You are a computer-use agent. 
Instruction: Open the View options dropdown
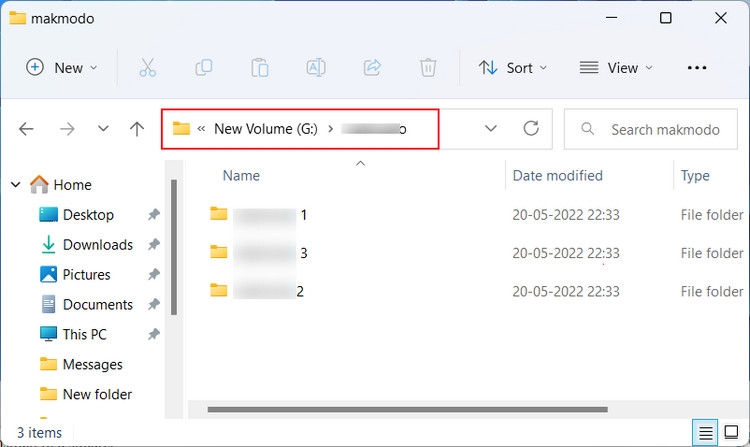coord(616,68)
